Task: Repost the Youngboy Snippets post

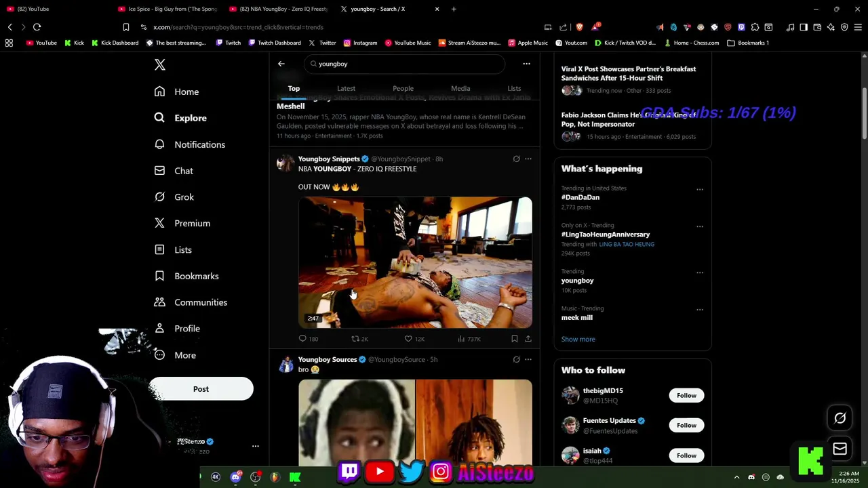Action: coord(359,339)
